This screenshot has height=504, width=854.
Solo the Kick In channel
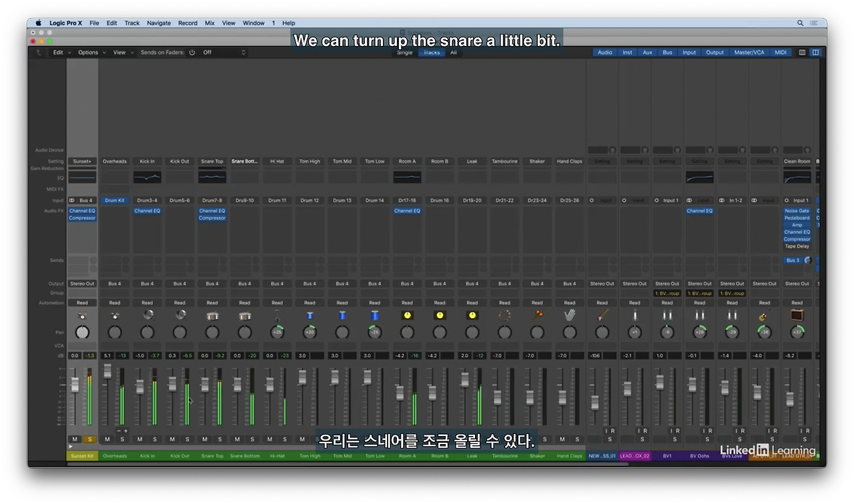point(155,439)
